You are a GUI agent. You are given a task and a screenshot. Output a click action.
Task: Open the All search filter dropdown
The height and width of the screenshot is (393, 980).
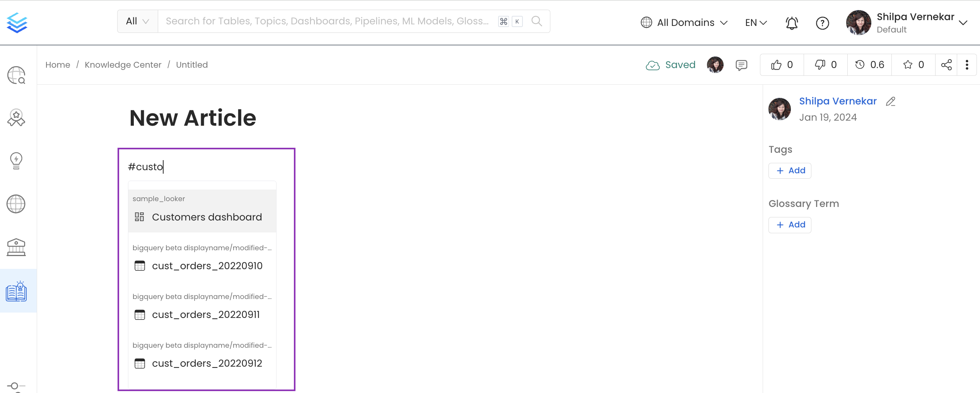137,21
